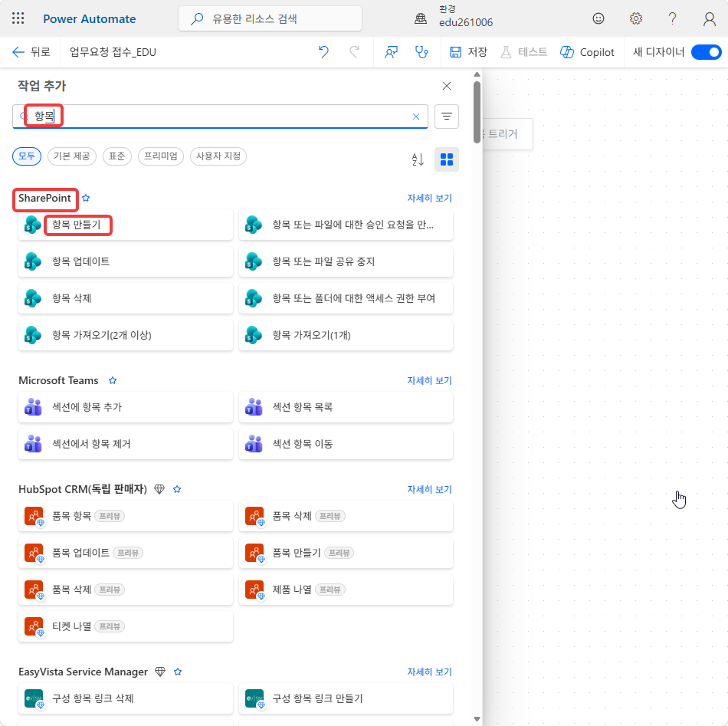The image size is (728, 726).
Task: Open the app launcher grid icon
Action: coord(18,18)
